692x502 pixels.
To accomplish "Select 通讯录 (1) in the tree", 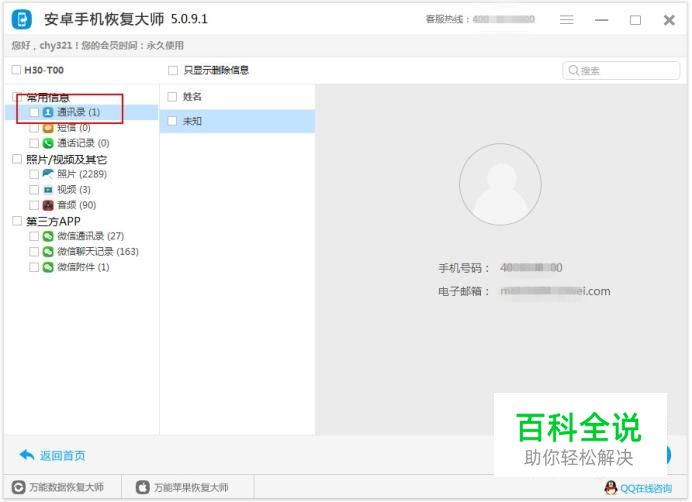I will tap(79, 112).
